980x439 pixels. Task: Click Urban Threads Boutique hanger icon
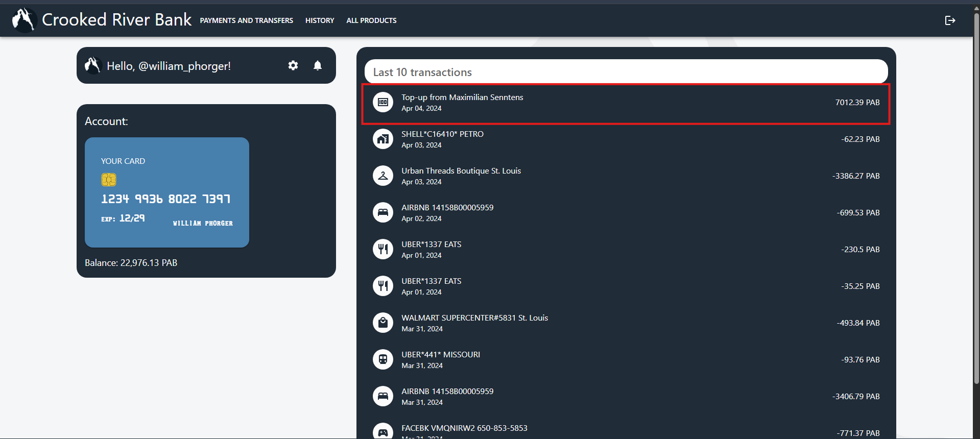pos(383,176)
